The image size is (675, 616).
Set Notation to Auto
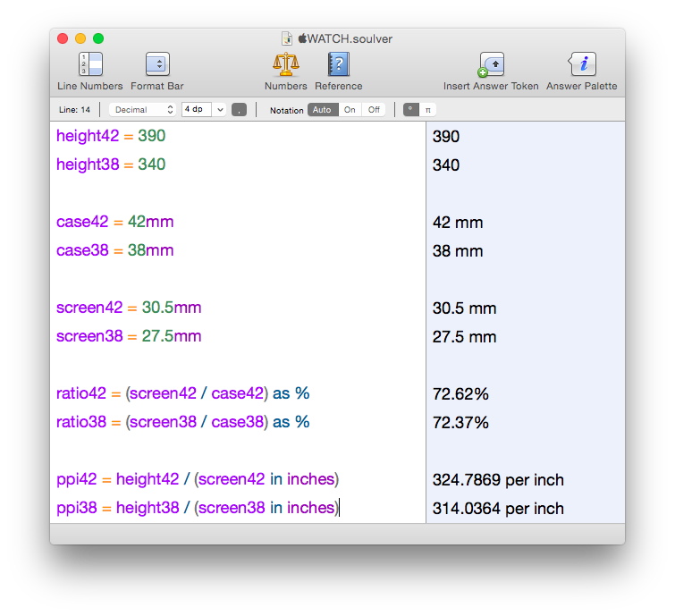click(323, 110)
